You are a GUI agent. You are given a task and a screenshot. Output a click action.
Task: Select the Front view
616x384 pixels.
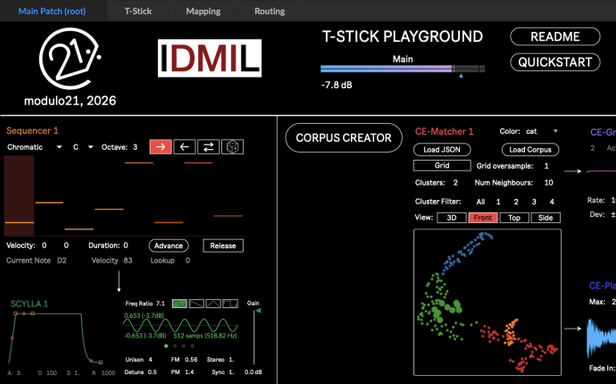pos(483,218)
